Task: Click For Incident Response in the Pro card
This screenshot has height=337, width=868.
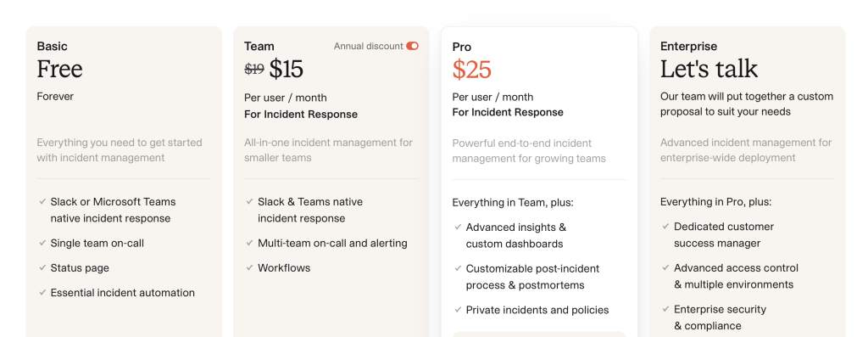Action: pyautogui.click(x=508, y=112)
